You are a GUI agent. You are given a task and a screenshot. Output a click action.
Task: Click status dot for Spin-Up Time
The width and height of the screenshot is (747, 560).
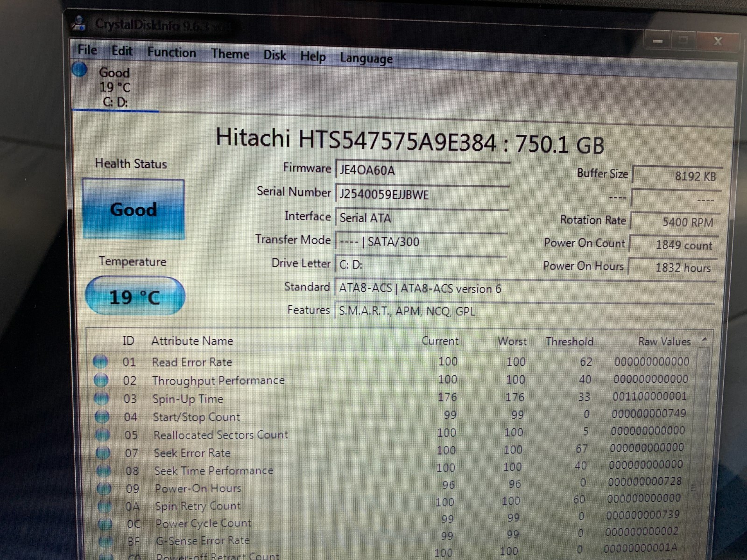(x=101, y=399)
